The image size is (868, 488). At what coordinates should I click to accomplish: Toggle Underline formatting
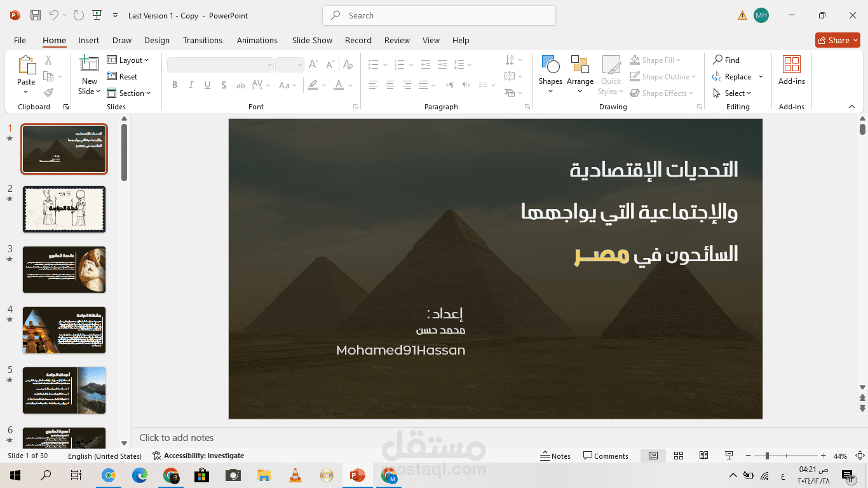pyautogui.click(x=208, y=85)
